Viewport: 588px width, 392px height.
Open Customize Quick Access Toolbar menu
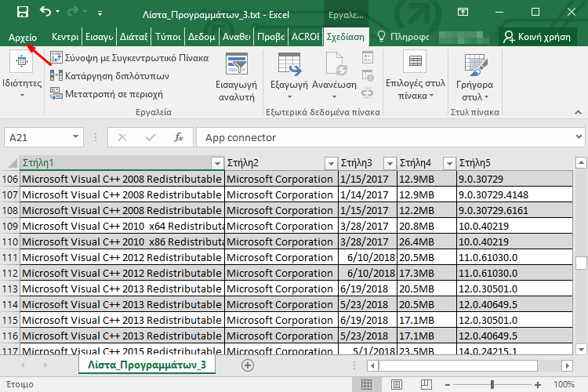coord(100,13)
